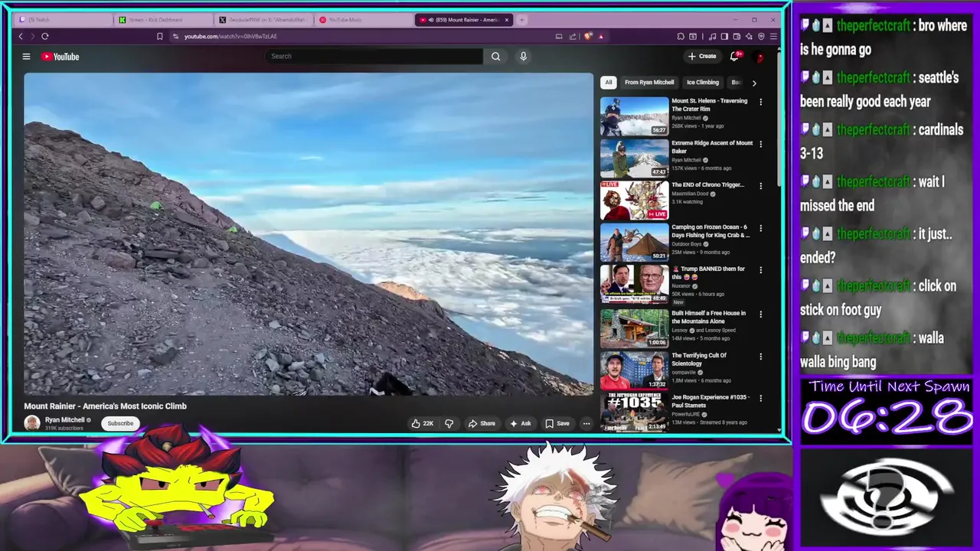Open options for Terrifying Cult Of Scientology
The height and width of the screenshot is (551, 980).
tap(760, 357)
